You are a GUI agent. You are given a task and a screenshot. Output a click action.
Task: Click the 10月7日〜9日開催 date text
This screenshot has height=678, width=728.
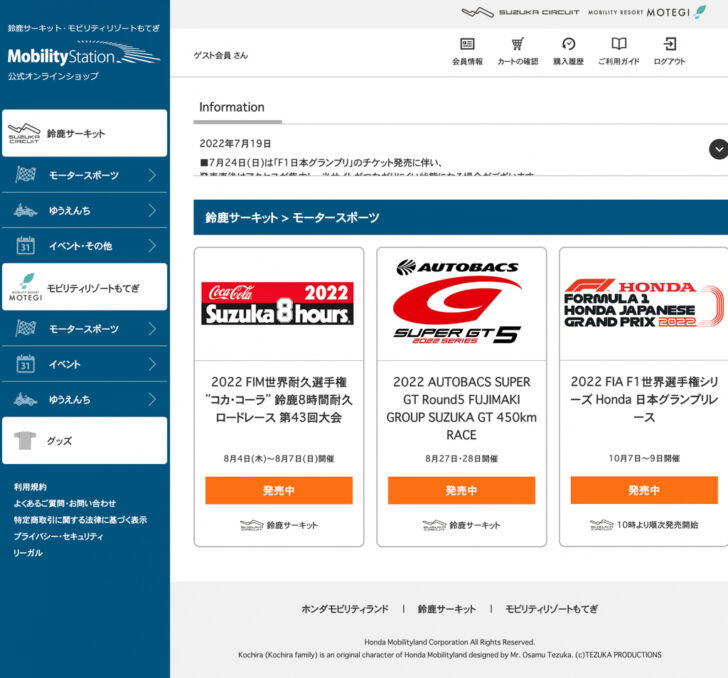click(x=644, y=458)
